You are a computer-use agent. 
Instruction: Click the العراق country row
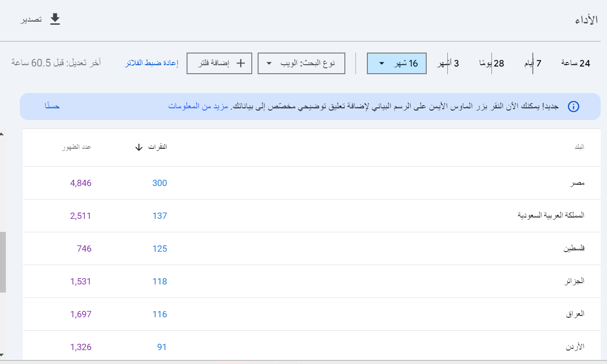click(312, 314)
